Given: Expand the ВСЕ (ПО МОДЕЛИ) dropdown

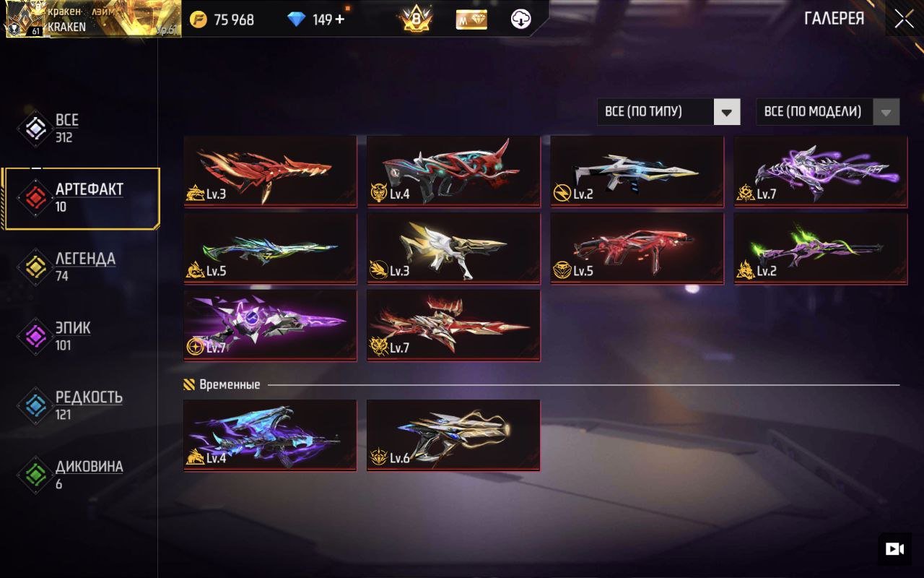Looking at the screenshot, I should [x=827, y=112].
